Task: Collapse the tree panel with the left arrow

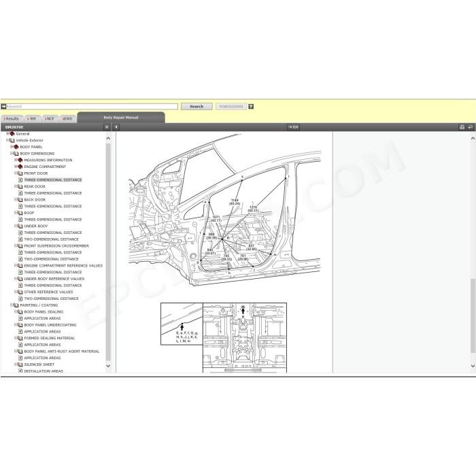Action: pyautogui.click(x=116, y=127)
